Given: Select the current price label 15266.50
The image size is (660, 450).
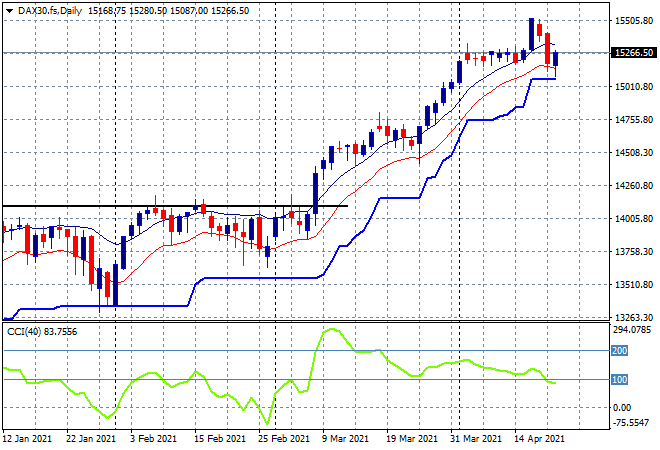Looking at the screenshot, I should [x=634, y=53].
